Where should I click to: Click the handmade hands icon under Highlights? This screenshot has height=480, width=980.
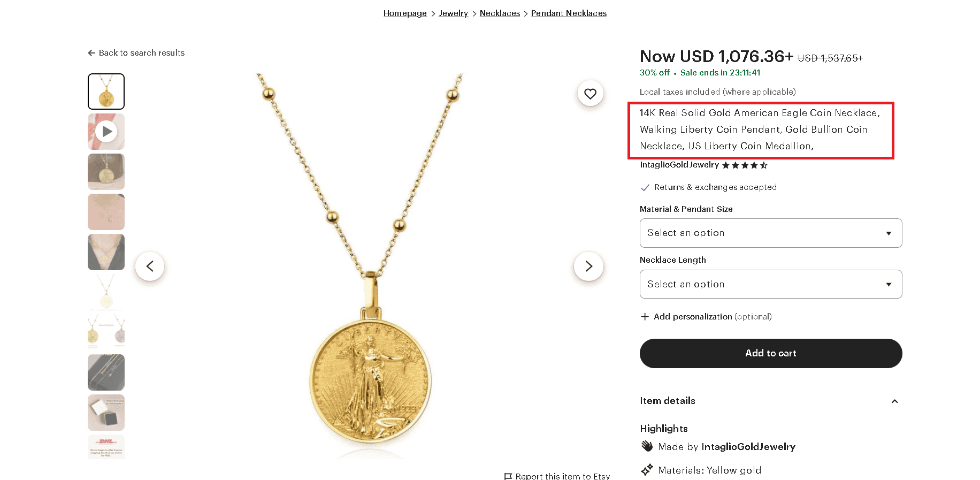646,446
